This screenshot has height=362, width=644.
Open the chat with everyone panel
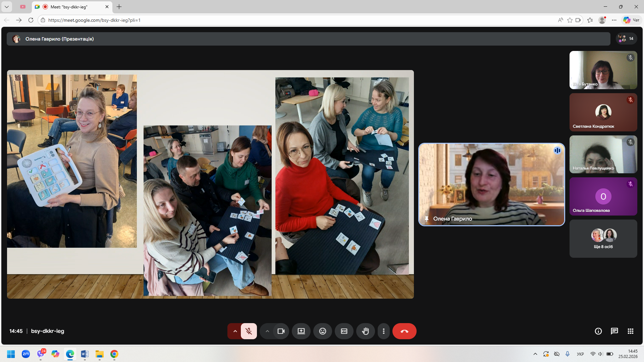(x=614, y=331)
